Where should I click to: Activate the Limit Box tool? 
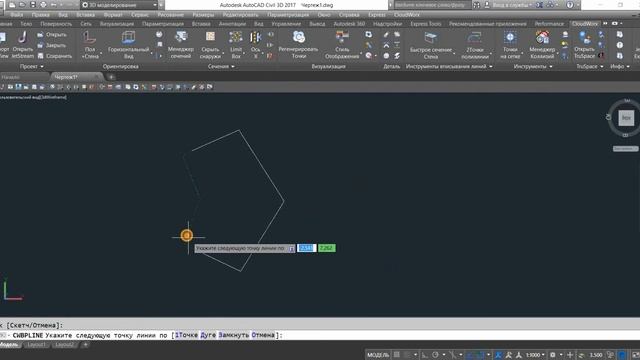click(236, 38)
